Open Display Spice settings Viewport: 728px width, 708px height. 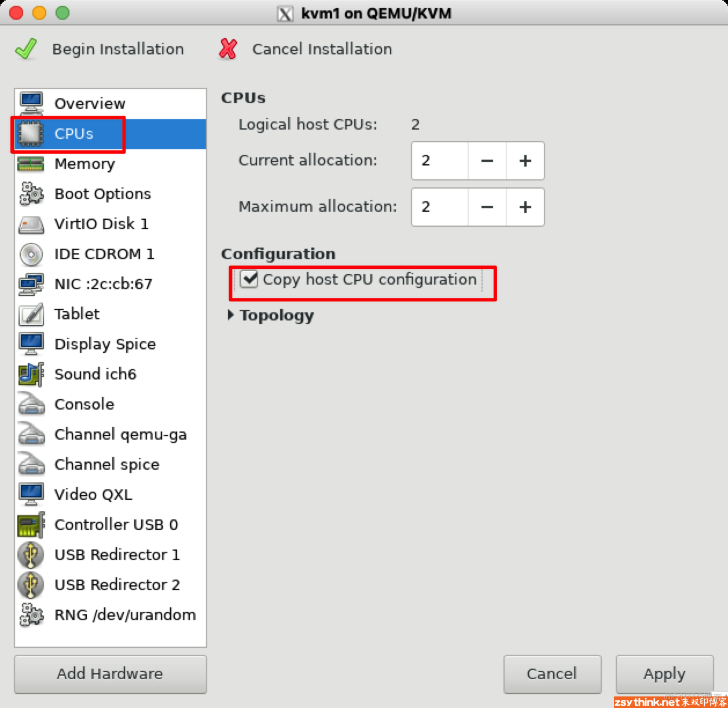tap(105, 344)
